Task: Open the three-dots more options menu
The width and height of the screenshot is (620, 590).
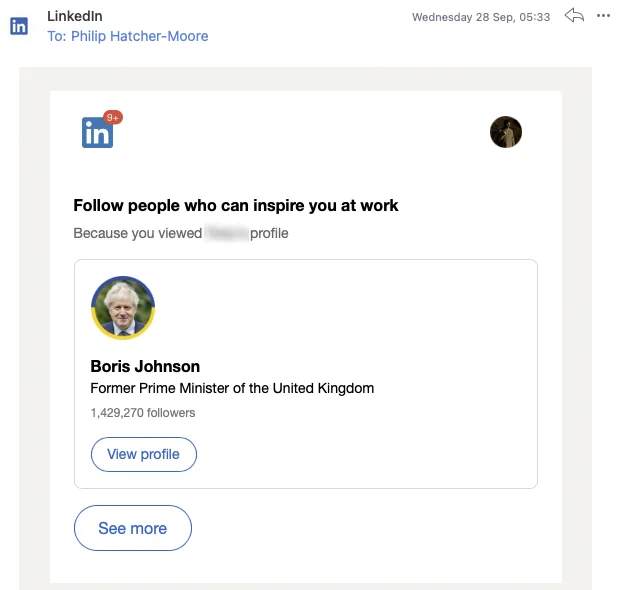Action: point(603,16)
